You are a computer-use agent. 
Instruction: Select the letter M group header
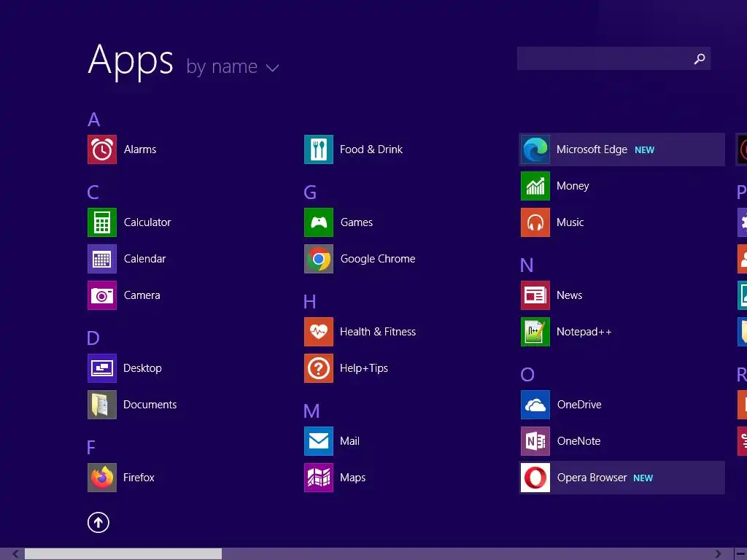(311, 411)
